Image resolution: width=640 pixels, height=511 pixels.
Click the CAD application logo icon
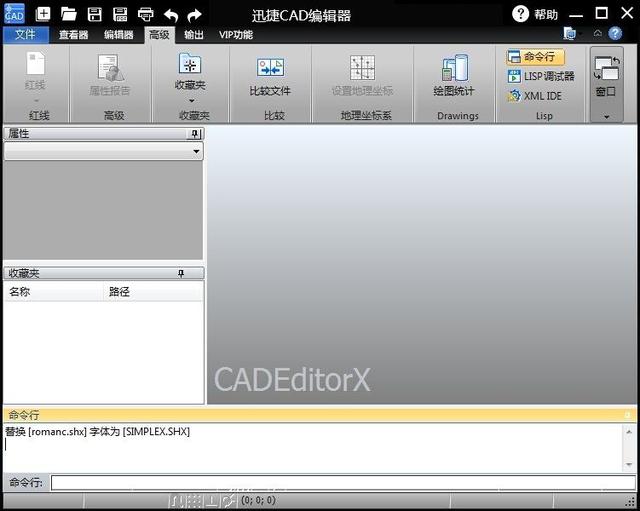14,13
